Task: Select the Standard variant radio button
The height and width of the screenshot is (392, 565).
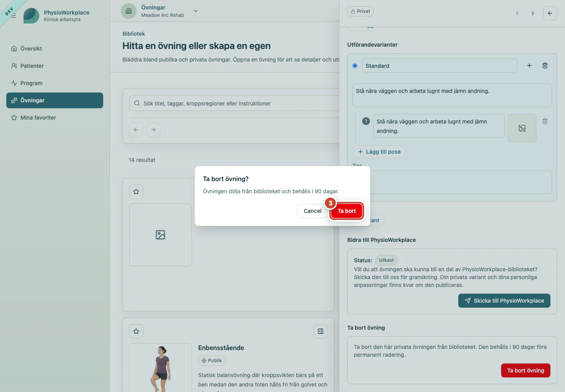Action: pos(355,66)
